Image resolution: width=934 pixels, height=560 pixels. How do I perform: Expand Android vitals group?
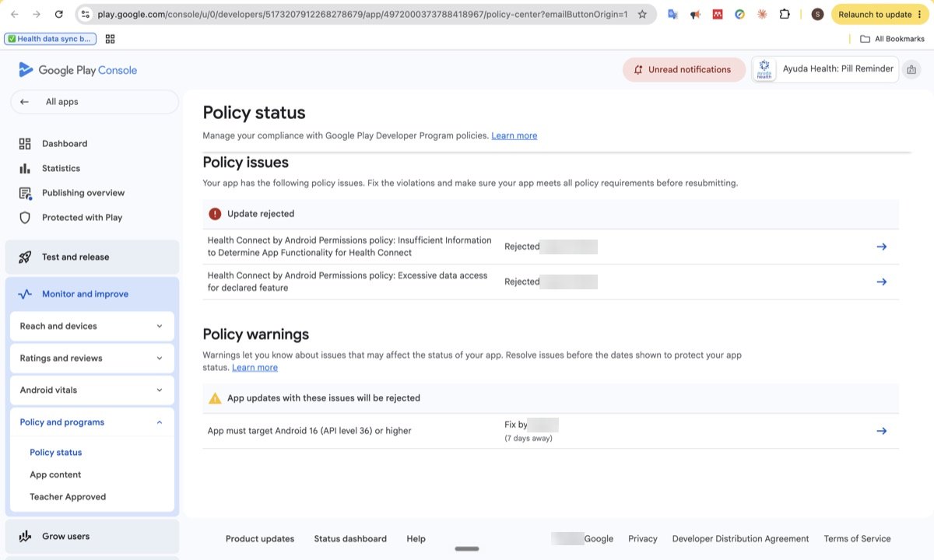92,390
